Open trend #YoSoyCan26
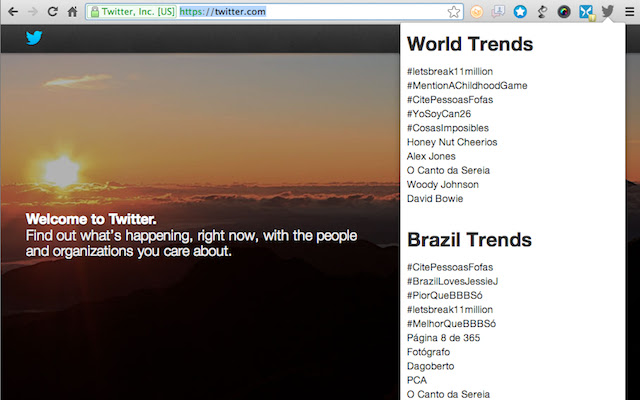 pyautogui.click(x=439, y=114)
